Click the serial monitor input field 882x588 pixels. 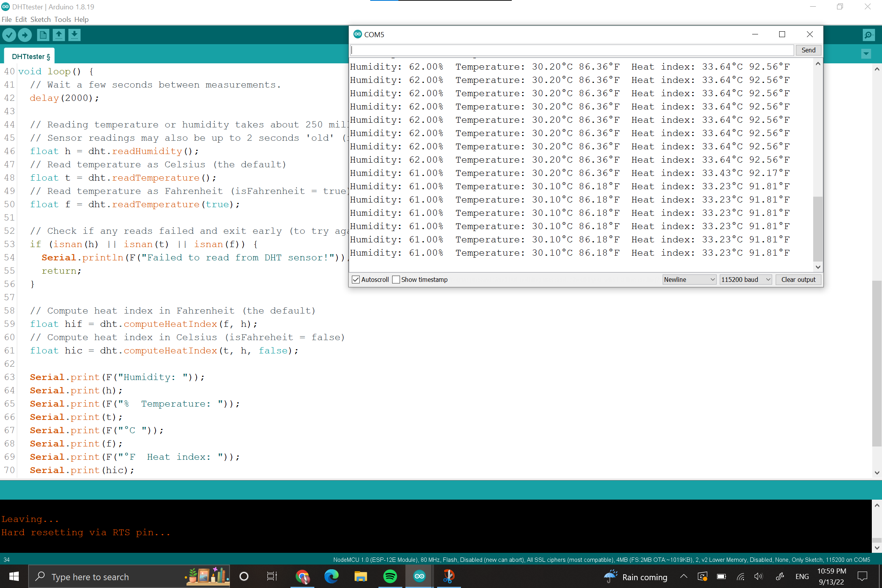[x=572, y=50]
